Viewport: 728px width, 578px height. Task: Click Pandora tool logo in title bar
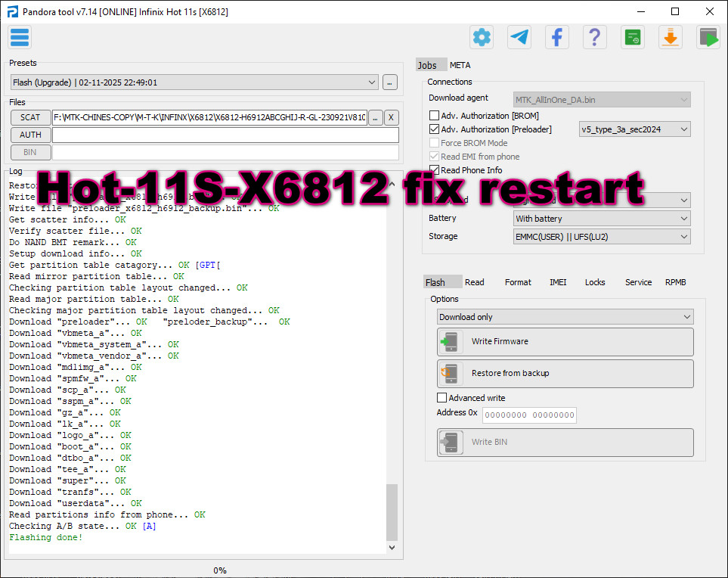pos(12,11)
